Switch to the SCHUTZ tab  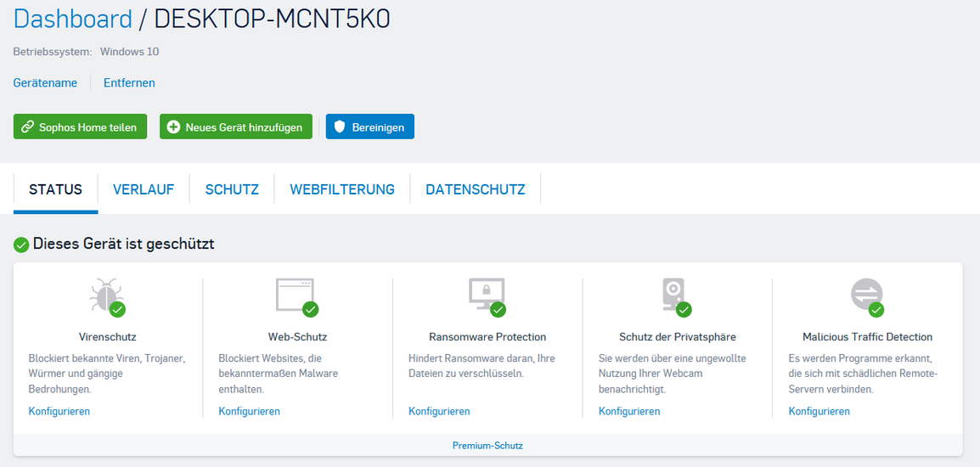coord(232,189)
